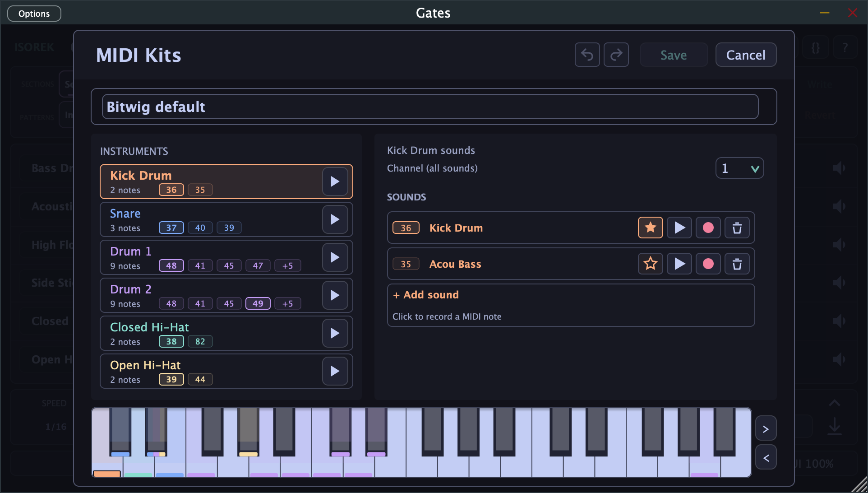Viewport: 868px width, 493px height.
Task: Mute High Floor row in background window
Action: pyautogui.click(x=839, y=245)
